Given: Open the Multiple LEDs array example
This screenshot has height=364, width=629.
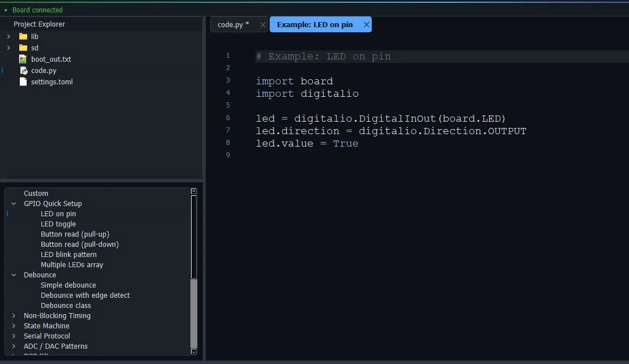Looking at the screenshot, I should click(72, 264).
